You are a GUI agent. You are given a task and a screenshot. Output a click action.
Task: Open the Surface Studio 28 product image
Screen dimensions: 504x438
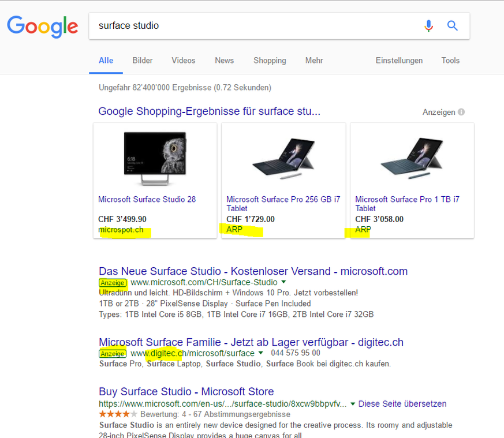pyautogui.click(x=155, y=159)
